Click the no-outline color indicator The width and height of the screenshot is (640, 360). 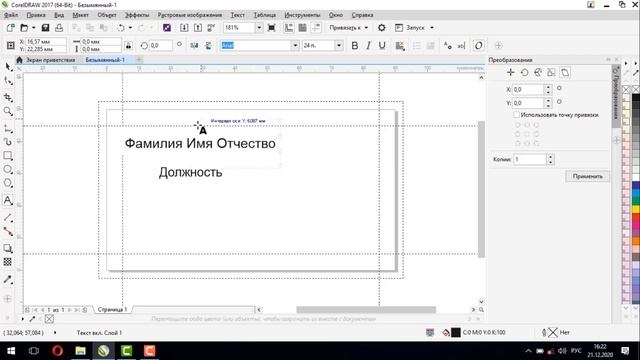coord(553,333)
